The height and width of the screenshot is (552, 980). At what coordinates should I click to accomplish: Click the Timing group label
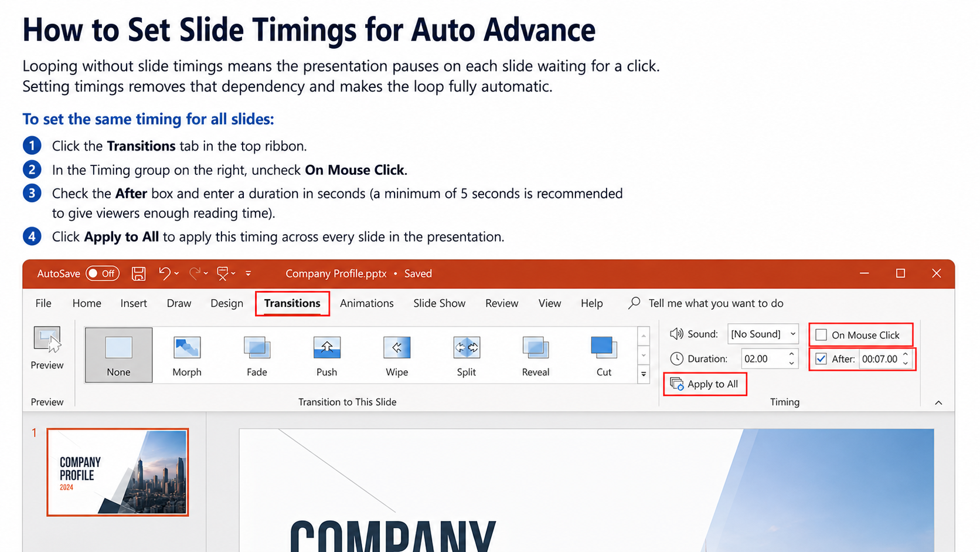784,402
